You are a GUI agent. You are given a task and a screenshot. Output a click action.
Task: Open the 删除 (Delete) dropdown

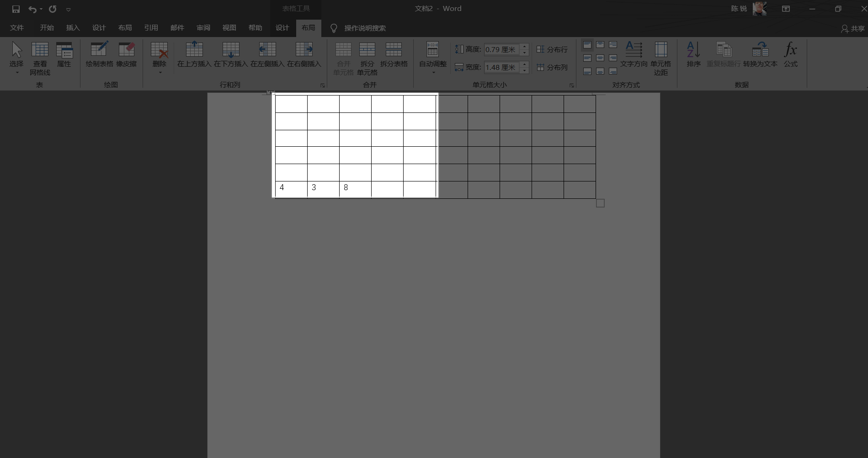coord(160,59)
